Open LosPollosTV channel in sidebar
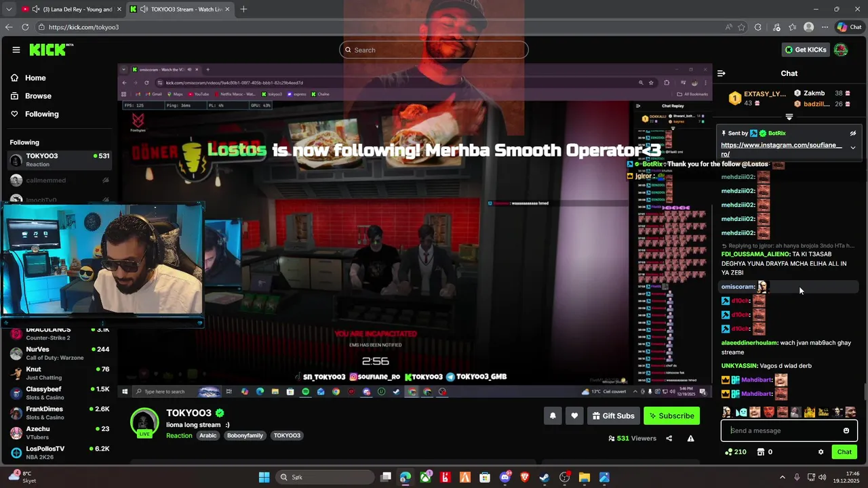This screenshot has width=868, height=488. coord(59,452)
